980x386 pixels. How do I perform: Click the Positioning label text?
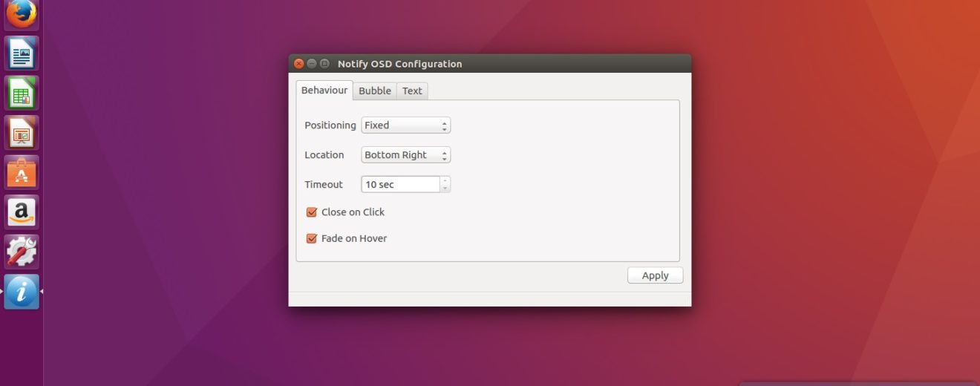[x=330, y=125]
